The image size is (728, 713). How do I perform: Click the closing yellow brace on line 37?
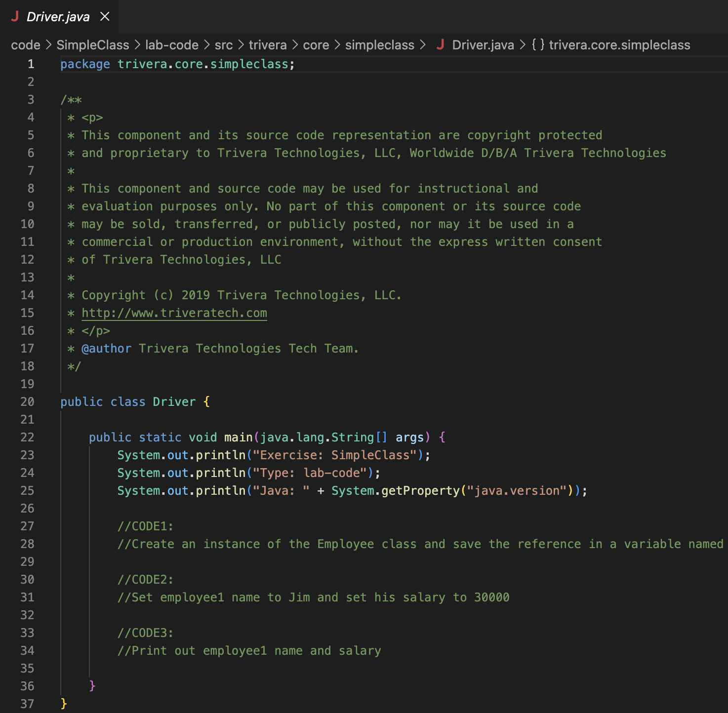64,704
